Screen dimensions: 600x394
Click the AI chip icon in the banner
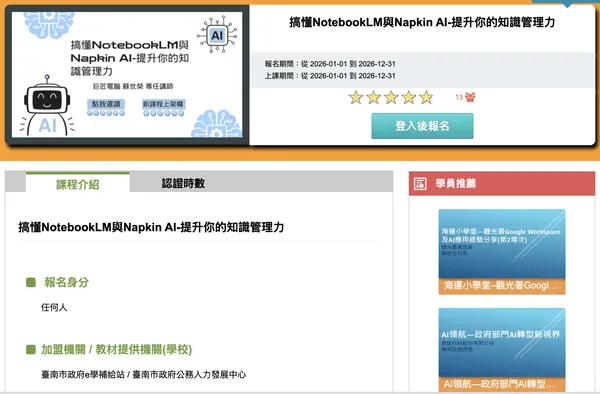217,35
